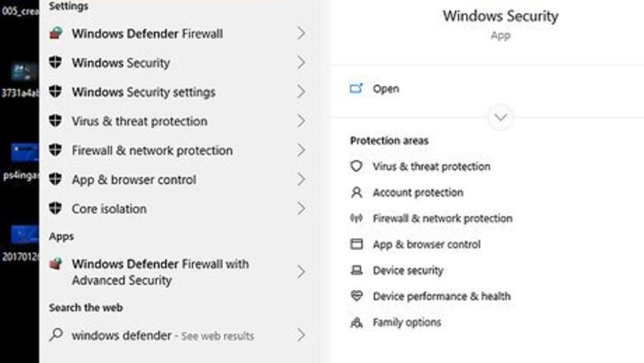Click the shield icon beside Windows Security

pos(55,63)
